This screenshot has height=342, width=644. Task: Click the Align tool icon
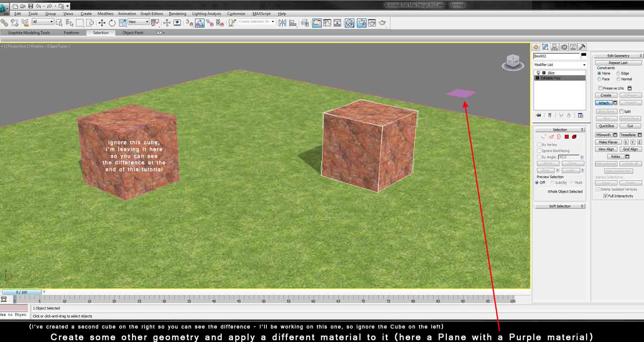293,23
